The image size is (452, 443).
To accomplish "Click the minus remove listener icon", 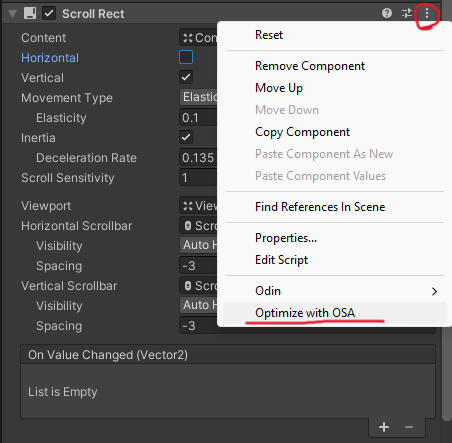I will pyautogui.click(x=409, y=427).
